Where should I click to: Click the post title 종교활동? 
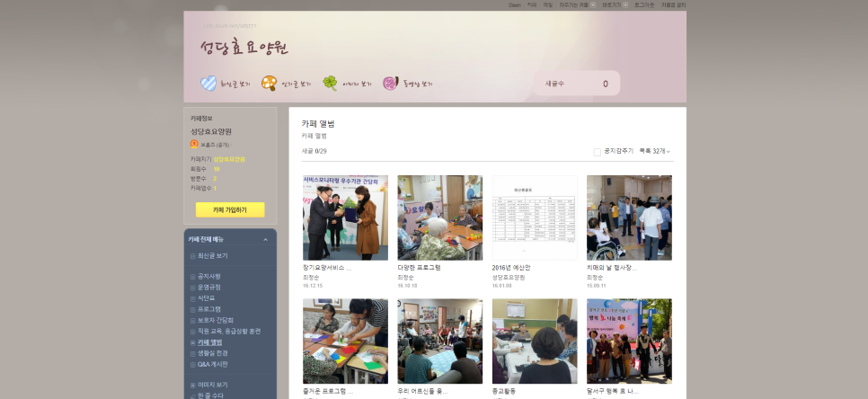click(x=504, y=391)
